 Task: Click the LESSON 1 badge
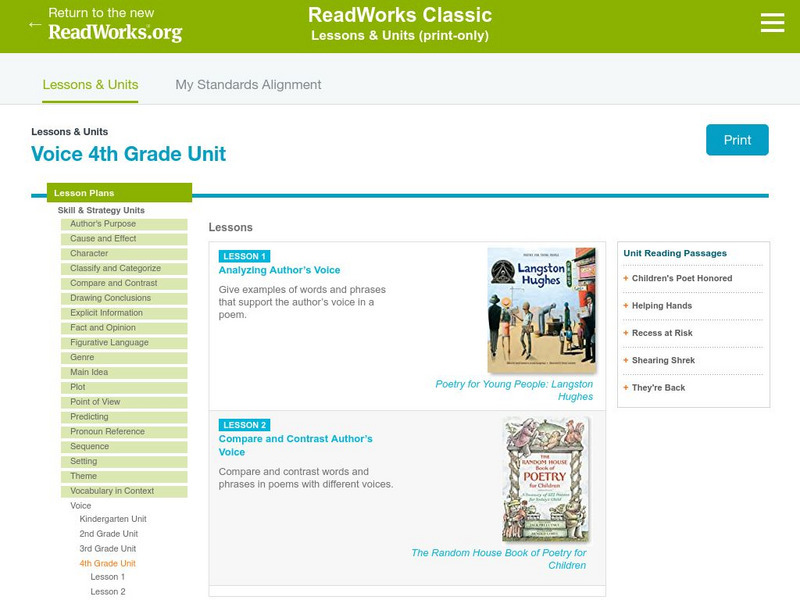(244, 256)
